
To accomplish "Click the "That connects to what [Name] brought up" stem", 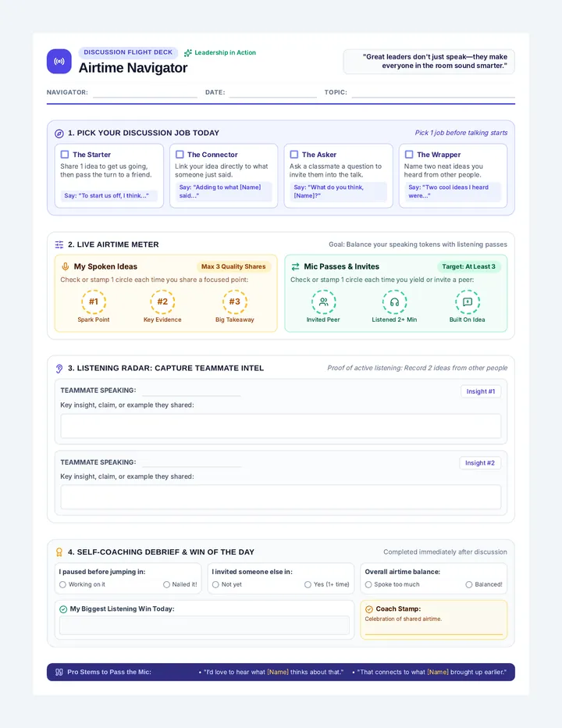I will [432, 672].
